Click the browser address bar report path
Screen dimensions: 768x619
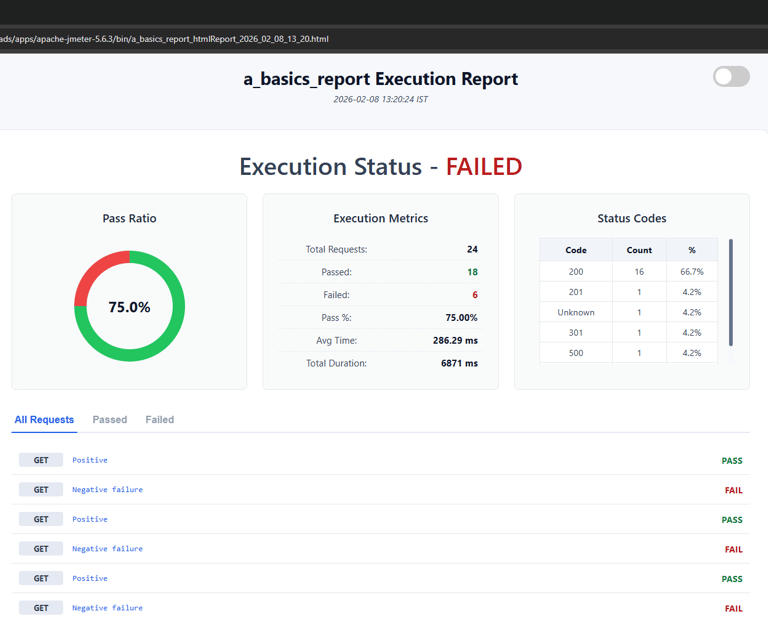164,39
